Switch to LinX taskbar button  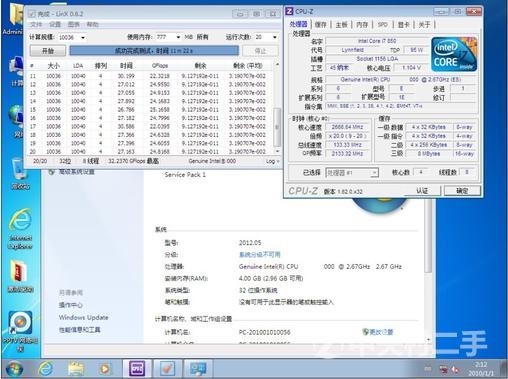pyautogui.click(x=168, y=369)
